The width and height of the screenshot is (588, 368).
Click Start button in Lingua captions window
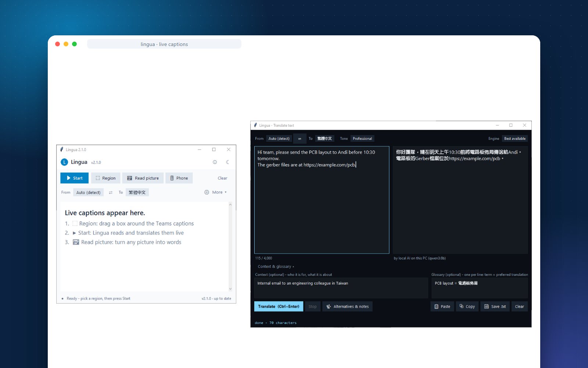[x=74, y=178]
